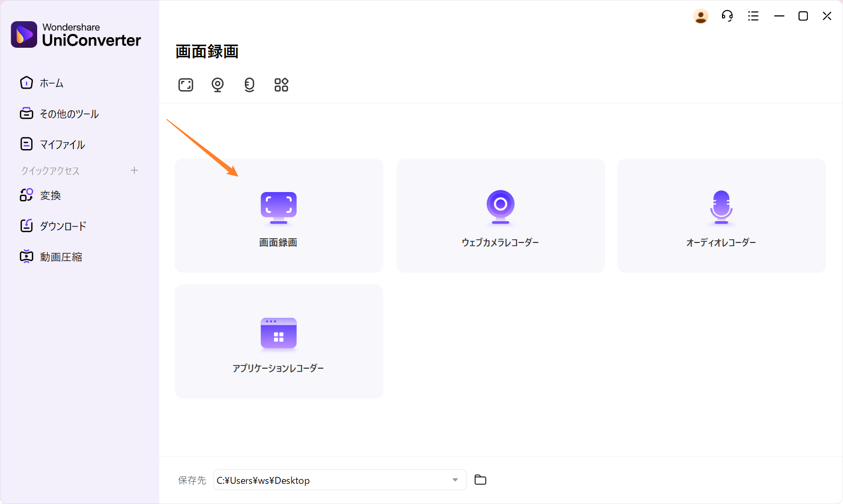Launch the アプリケーションレコーダー card
843x504 pixels.
click(279, 341)
